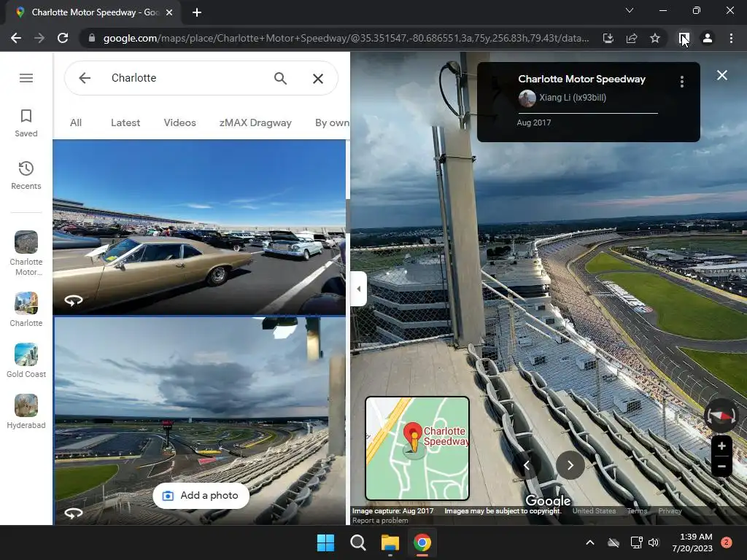Open Xiang Li contributor profile
The height and width of the screenshot is (560, 747).
562,98
